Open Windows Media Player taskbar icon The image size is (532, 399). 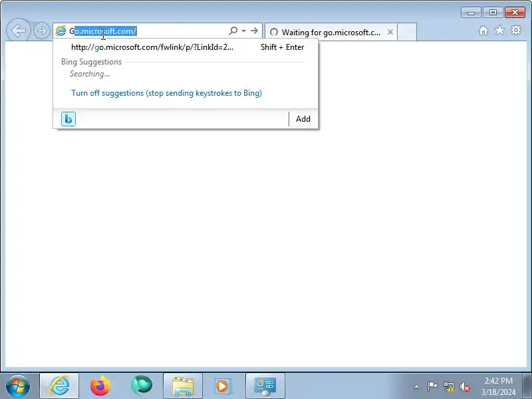click(224, 386)
